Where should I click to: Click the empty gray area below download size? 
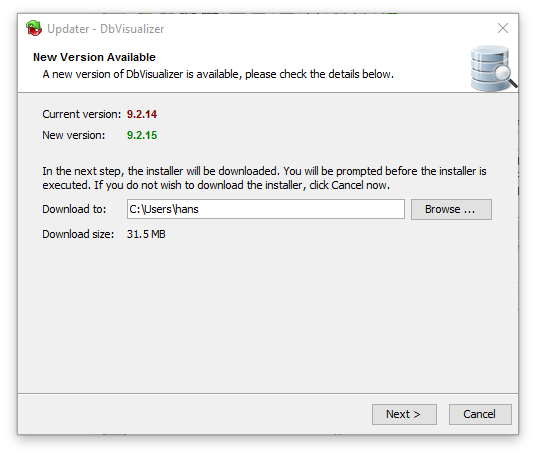[268, 314]
